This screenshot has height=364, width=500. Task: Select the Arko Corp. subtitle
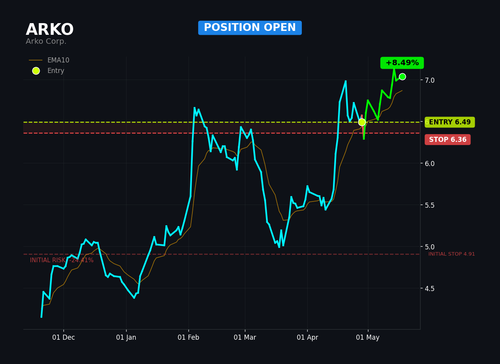click(46, 41)
